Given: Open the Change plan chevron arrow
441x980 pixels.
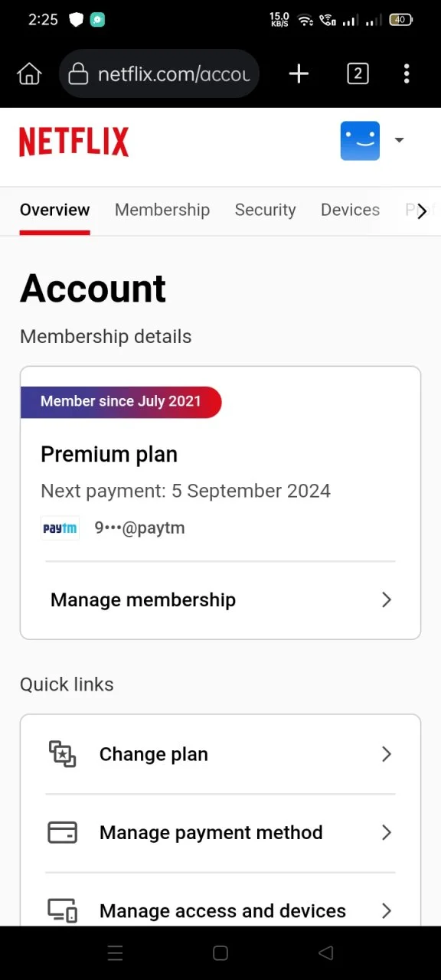Looking at the screenshot, I should (387, 754).
